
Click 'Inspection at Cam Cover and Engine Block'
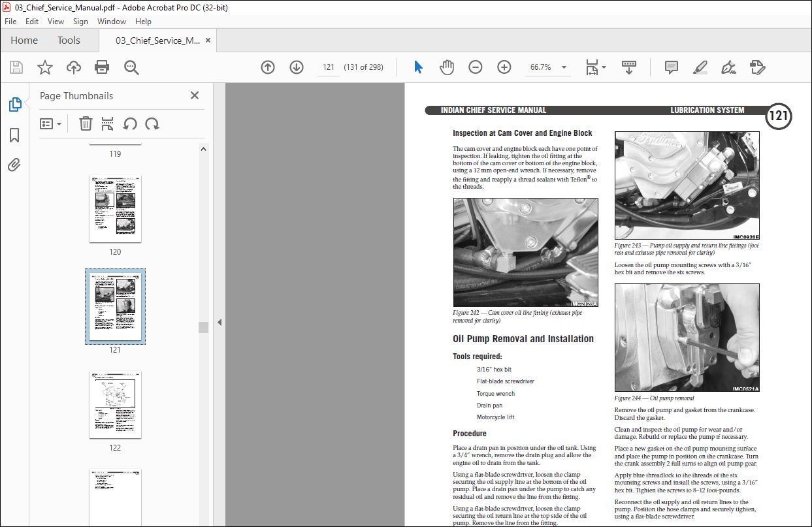coord(523,133)
